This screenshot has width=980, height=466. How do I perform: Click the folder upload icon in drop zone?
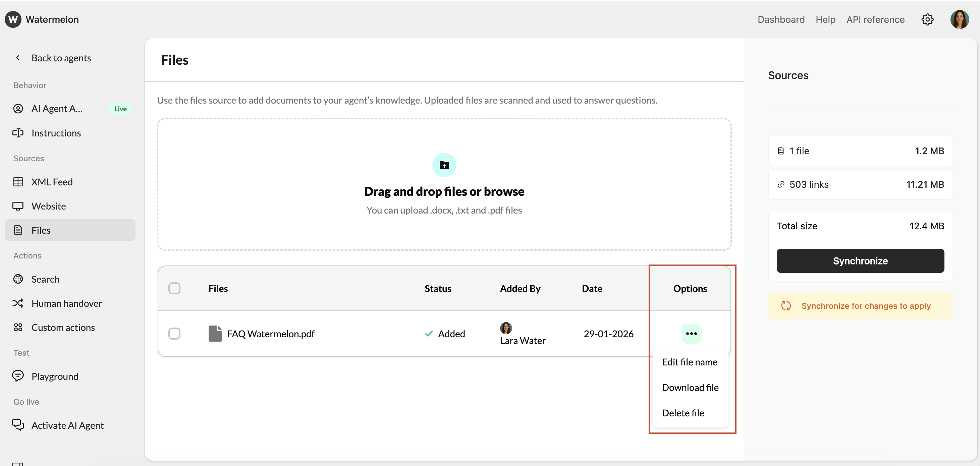pos(444,165)
